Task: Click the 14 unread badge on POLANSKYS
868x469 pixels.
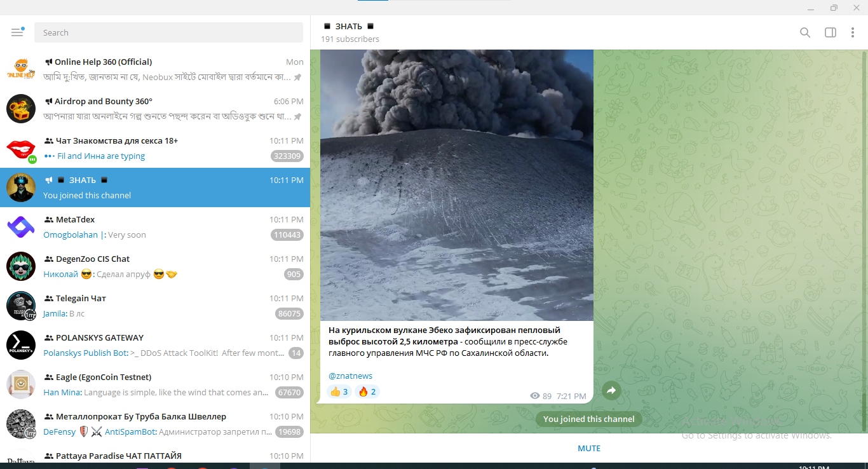Action: click(296, 353)
